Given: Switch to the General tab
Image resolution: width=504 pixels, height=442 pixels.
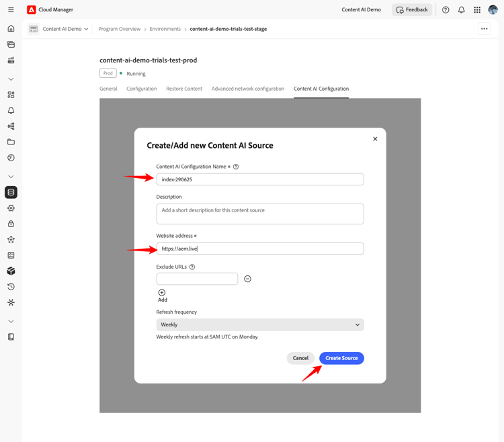Looking at the screenshot, I should point(108,89).
